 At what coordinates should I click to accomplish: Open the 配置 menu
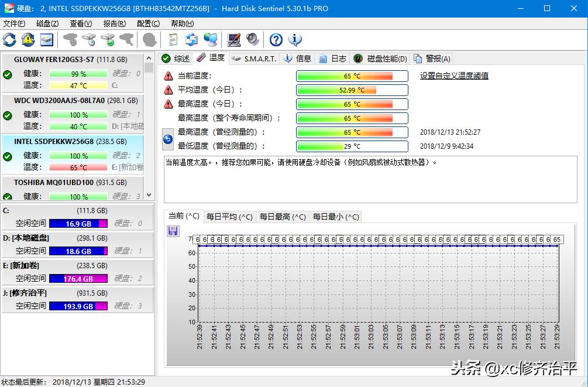(x=148, y=23)
